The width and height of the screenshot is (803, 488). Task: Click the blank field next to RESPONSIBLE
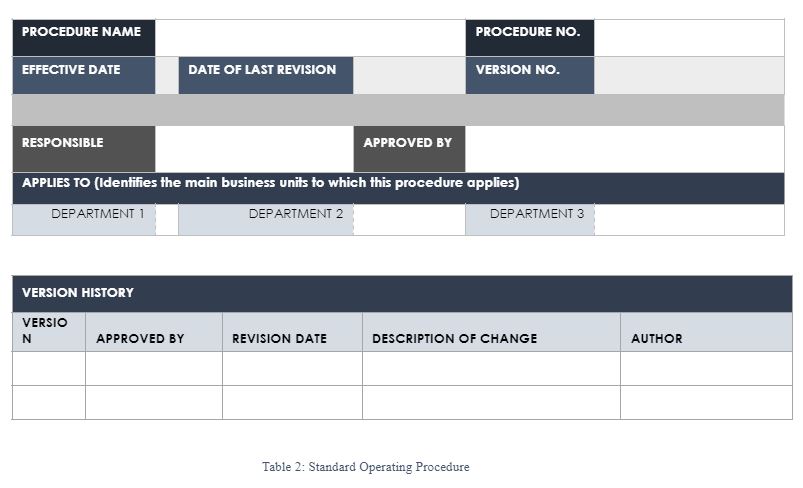(x=255, y=149)
